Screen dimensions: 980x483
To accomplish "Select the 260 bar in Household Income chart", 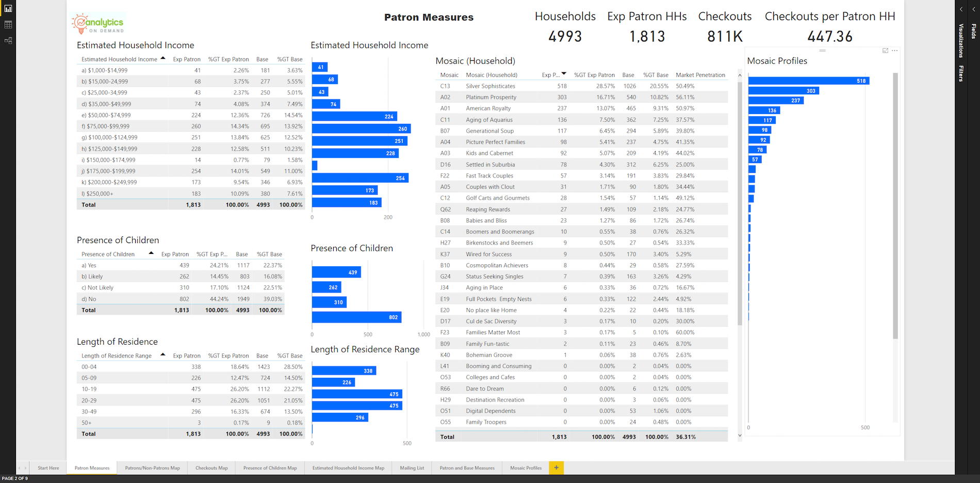I will [361, 129].
